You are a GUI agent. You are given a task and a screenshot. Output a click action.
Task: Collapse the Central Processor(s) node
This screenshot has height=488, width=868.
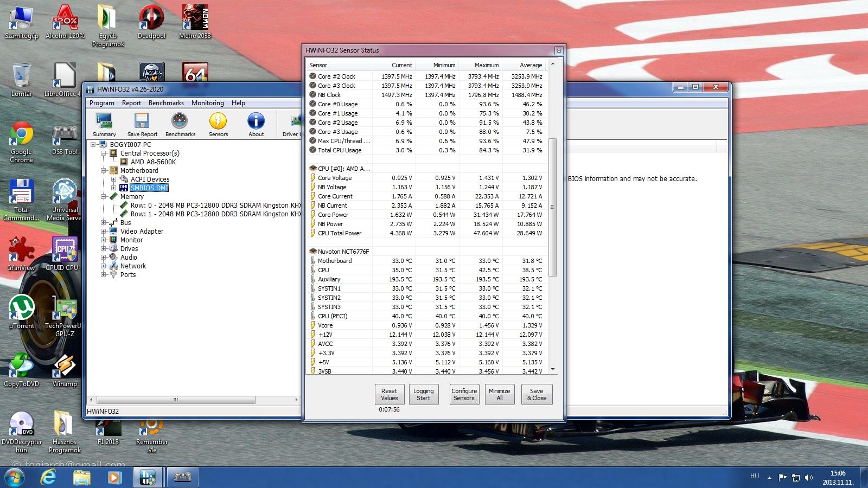click(103, 153)
